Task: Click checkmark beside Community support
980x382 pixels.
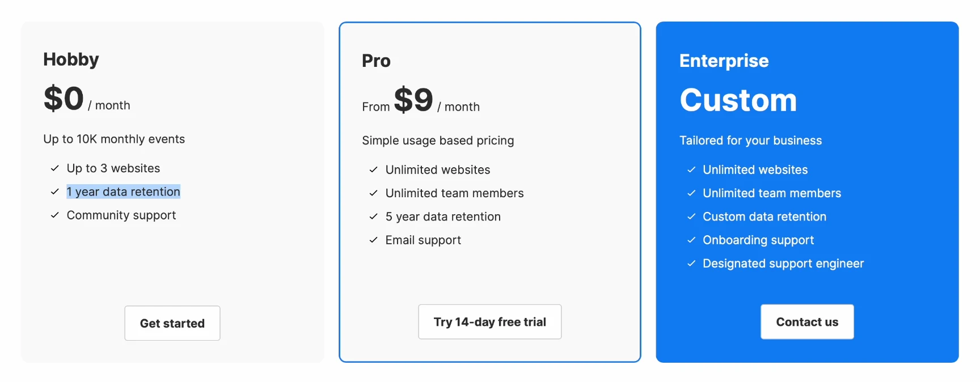Action: coord(55,215)
